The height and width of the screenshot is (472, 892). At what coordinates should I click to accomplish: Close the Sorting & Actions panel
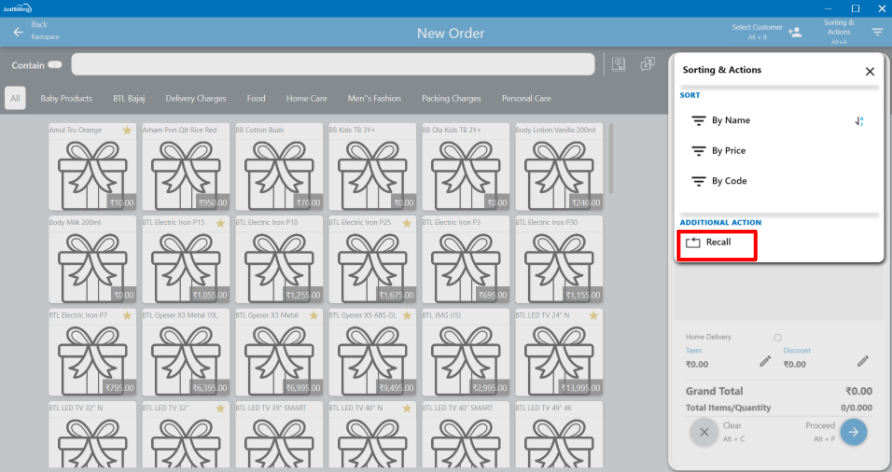coord(869,71)
